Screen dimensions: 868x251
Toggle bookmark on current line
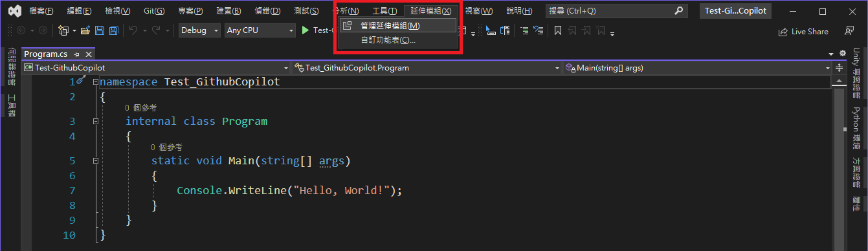pos(557,30)
